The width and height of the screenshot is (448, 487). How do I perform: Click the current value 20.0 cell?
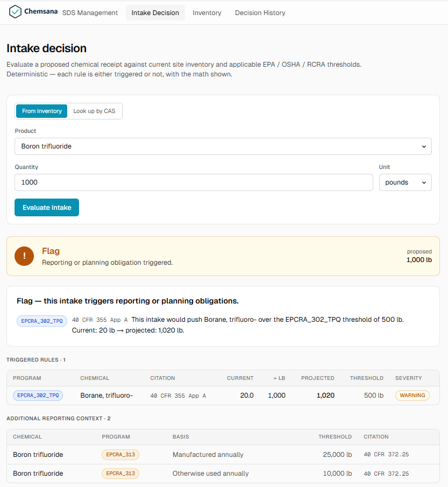(247, 396)
